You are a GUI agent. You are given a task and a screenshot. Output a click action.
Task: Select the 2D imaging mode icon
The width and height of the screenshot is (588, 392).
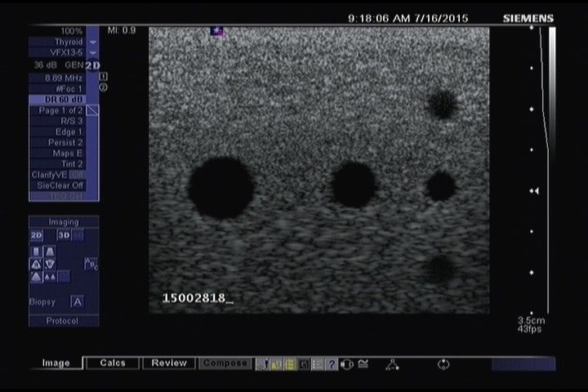click(37, 235)
